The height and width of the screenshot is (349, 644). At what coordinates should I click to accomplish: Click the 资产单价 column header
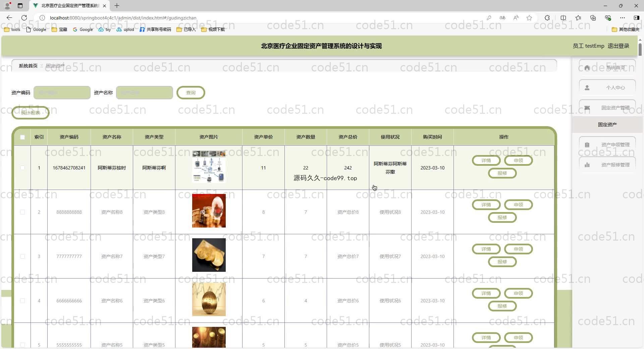point(263,137)
